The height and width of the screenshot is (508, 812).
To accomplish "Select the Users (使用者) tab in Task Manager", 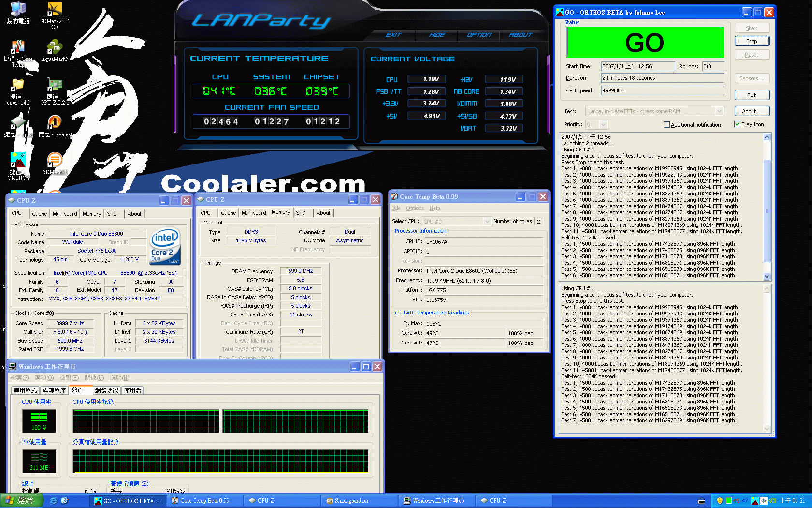I will [132, 390].
